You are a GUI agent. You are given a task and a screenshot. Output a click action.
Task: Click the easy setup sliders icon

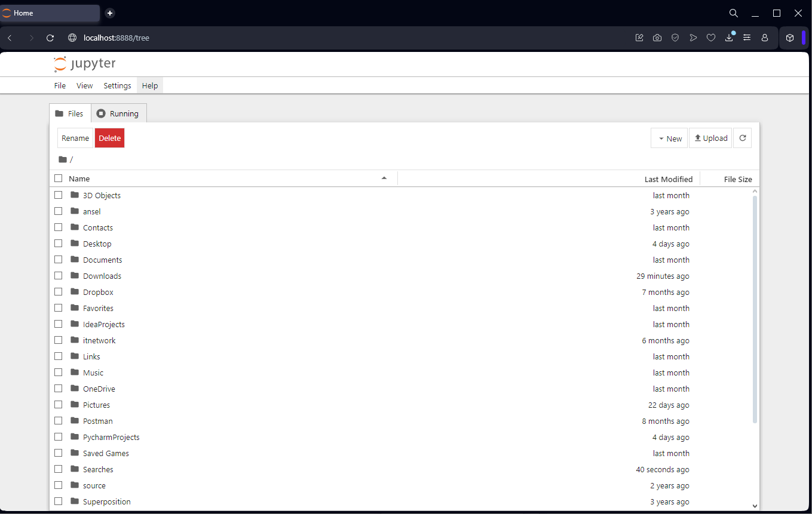tap(747, 38)
